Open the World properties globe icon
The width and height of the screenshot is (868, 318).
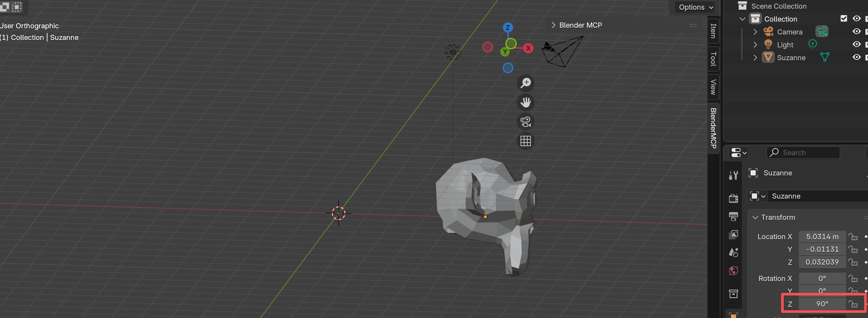tap(733, 270)
